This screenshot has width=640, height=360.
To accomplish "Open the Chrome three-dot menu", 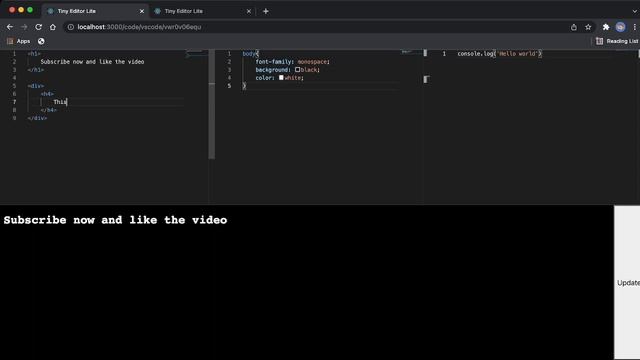I will tap(635, 27).
